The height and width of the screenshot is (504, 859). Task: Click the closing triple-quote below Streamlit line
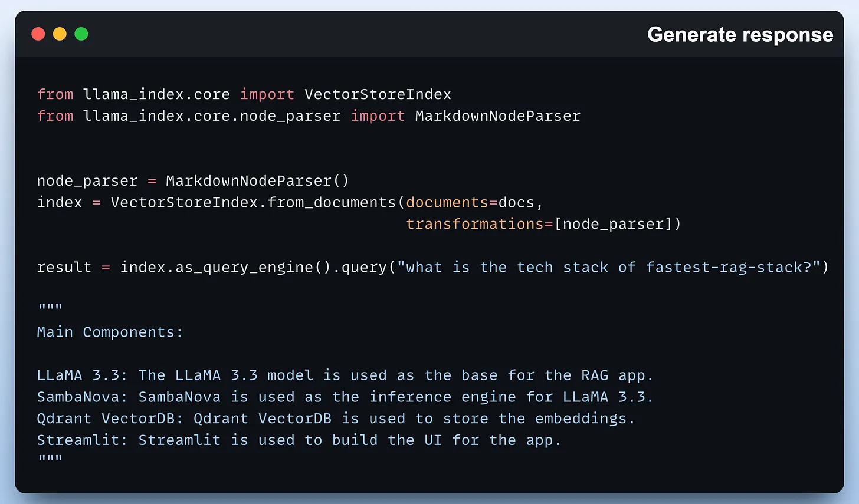pyautogui.click(x=50, y=458)
